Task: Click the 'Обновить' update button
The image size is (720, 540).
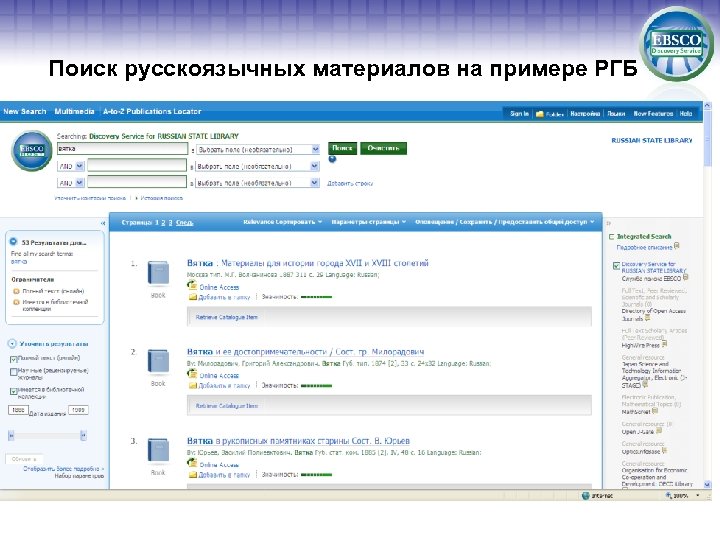Action: point(24,459)
